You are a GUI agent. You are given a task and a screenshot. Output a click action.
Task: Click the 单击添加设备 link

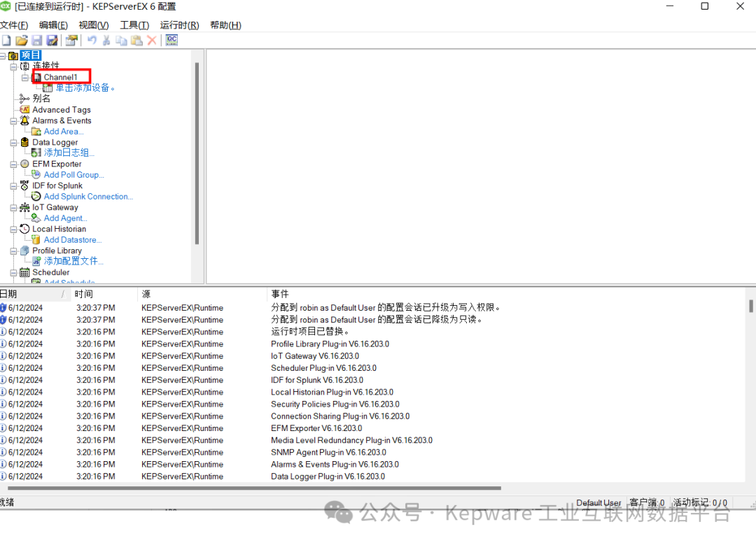coord(85,87)
